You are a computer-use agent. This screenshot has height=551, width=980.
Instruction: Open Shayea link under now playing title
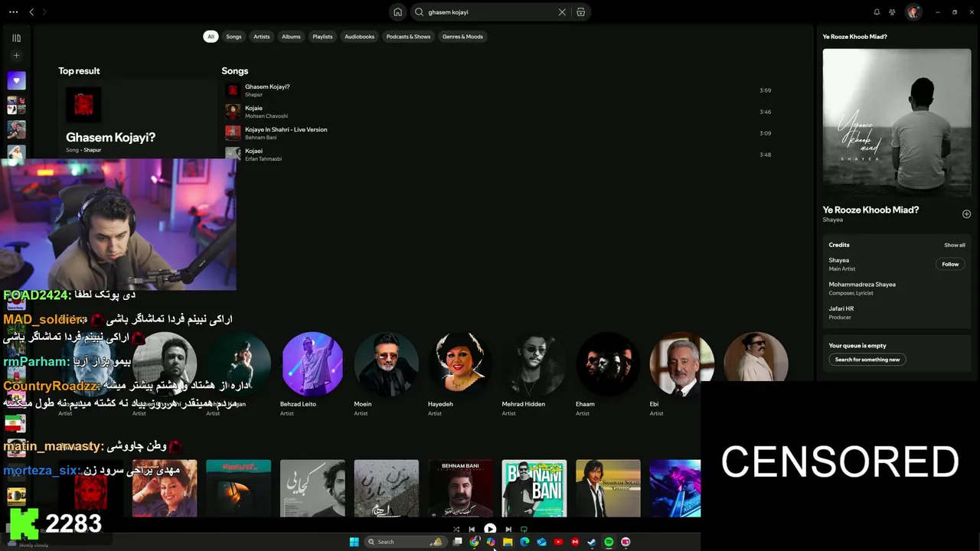(832, 220)
